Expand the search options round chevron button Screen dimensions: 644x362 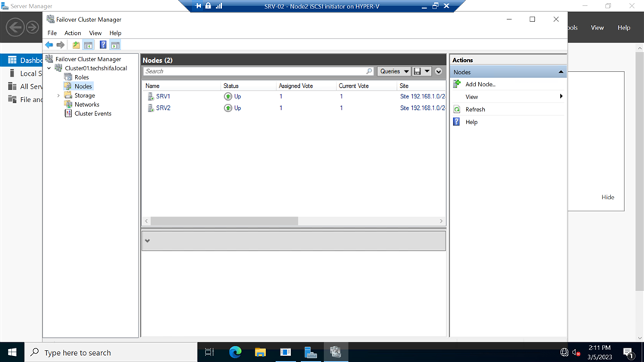pos(439,71)
